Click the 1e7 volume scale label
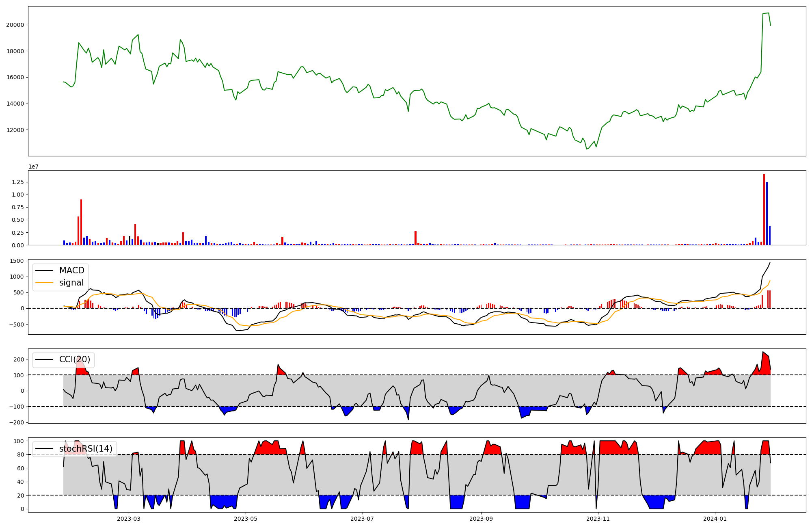812x528 pixels. coord(34,167)
